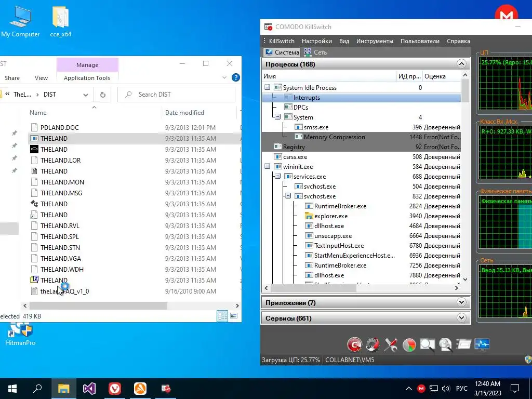Open the Настройки menu
The width and height of the screenshot is (532, 399).
click(317, 41)
